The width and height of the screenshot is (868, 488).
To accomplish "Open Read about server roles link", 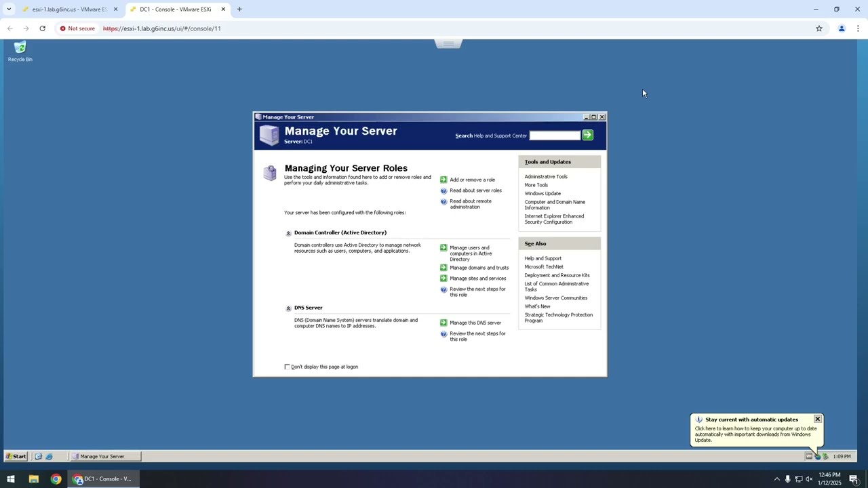I will pos(475,190).
